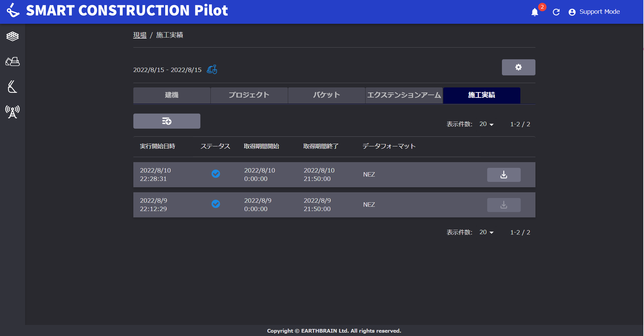Switch to the 建機 tab
644x336 pixels.
pyautogui.click(x=172, y=95)
